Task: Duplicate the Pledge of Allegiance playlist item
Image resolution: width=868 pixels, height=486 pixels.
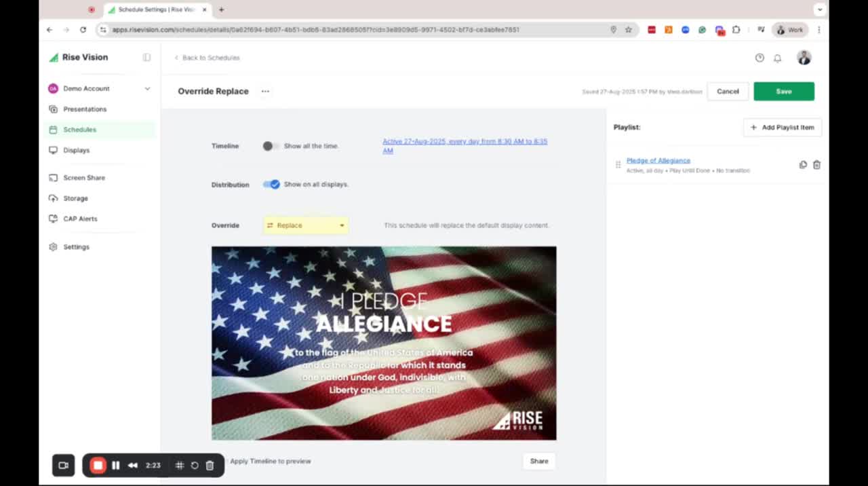Action: 803,165
